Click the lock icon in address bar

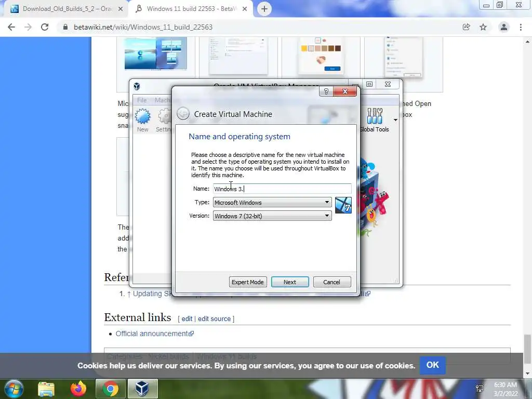tap(65, 27)
